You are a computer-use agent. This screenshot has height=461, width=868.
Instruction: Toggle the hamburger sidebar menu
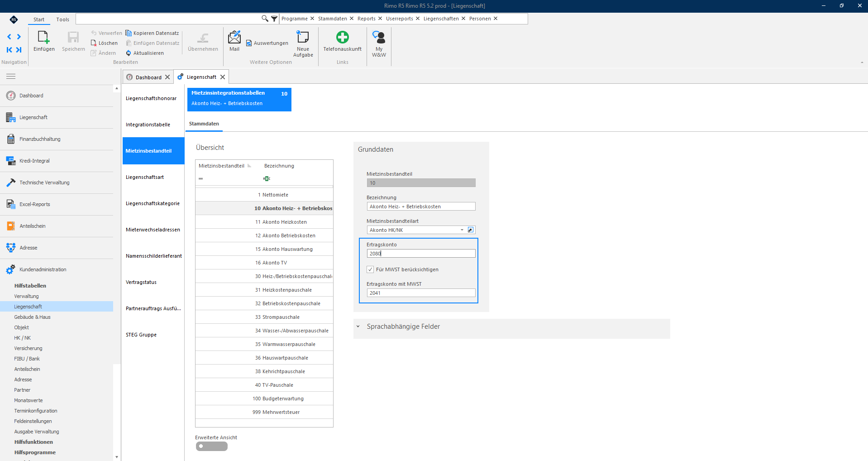pyautogui.click(x=11, y=77)
